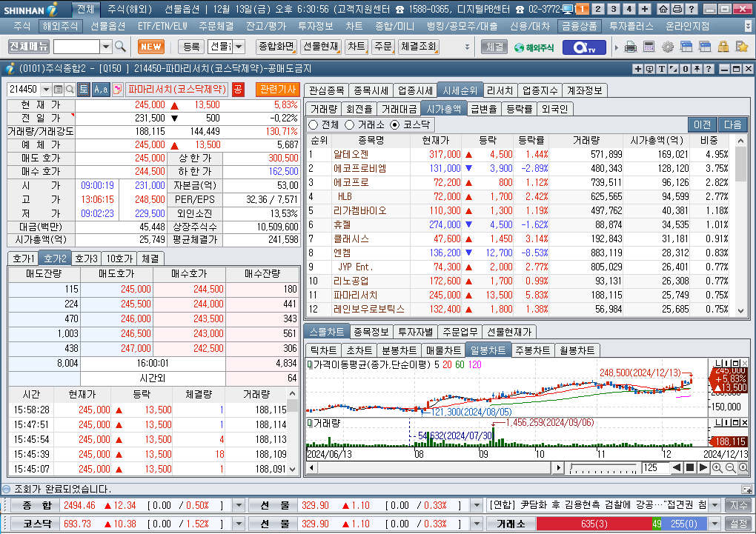Image resolution: width=756 pixels, height=534 pixels.
Task: Select the 전체 radio button
Action: 314,125
